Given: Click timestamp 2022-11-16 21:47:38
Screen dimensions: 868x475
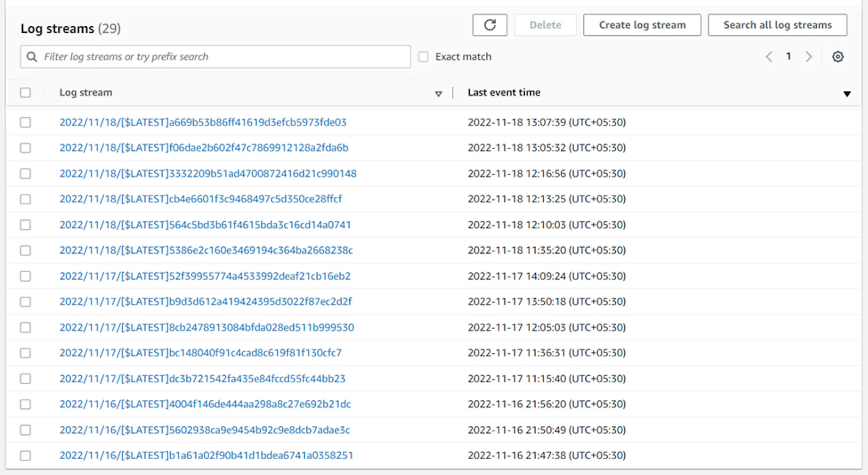Looking at the screenshot, I should (547, 455).
